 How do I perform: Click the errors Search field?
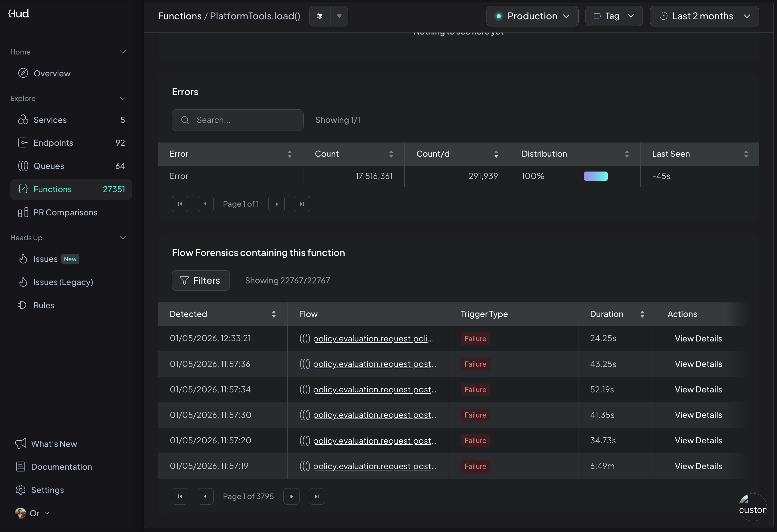(x=237, y=120)
